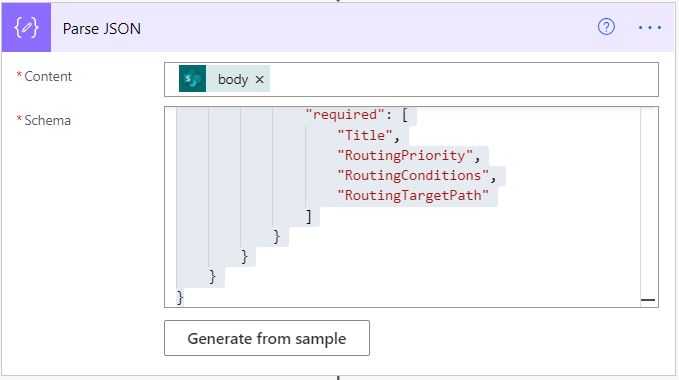Click the Parse JSON title header
The width and height of the screenshot is (679, 380).
pos(102,29)
